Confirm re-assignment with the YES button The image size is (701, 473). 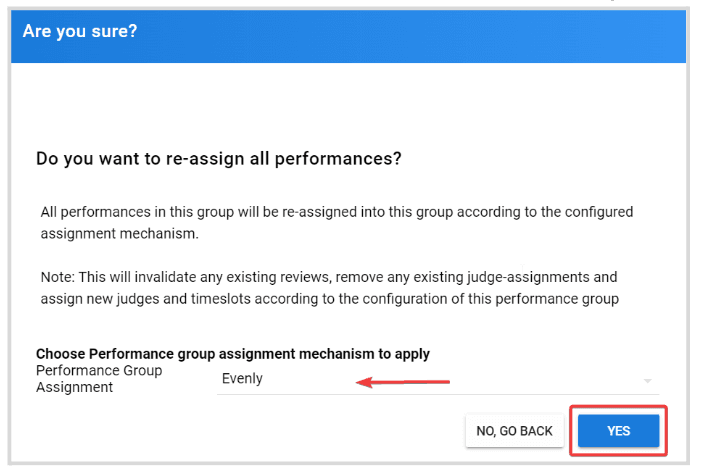[618, 431]
